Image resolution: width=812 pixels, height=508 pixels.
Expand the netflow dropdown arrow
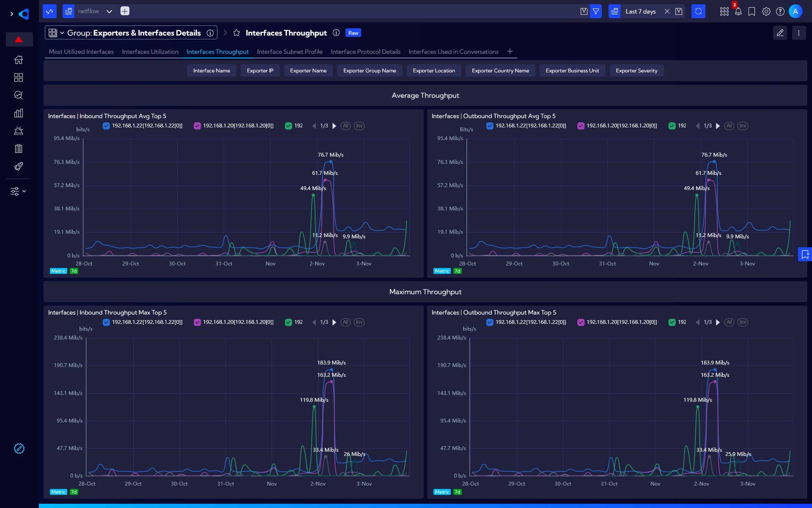point(109,11)
